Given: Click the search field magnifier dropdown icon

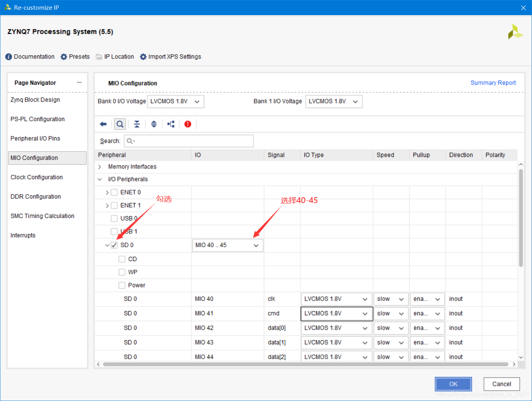Looking at the screenshot, I should [x=131, y=141].
